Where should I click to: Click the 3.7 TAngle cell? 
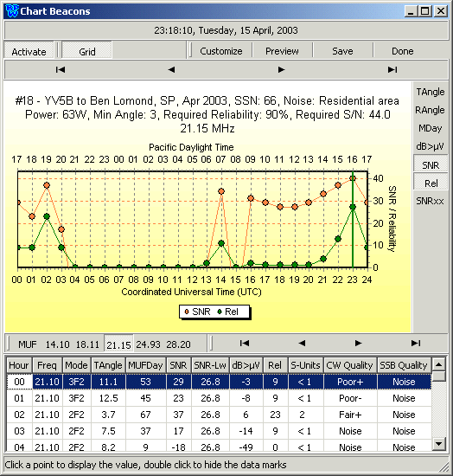click(108, 415)
